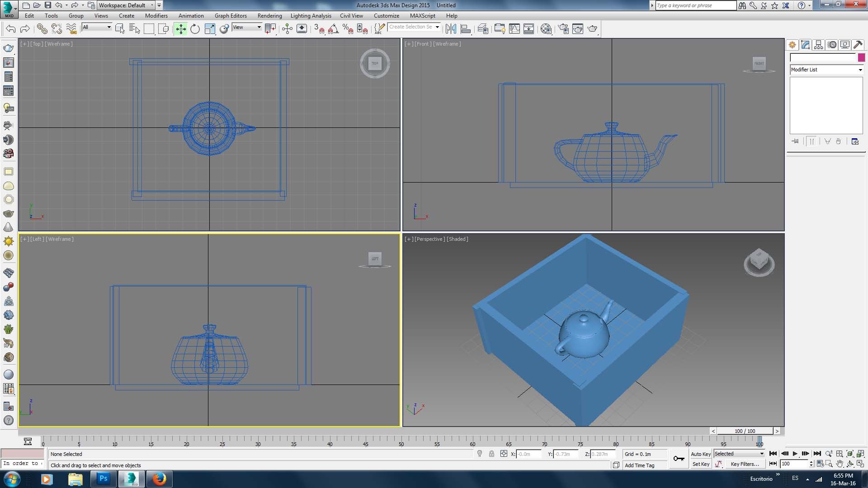
Task: Click the Align tool icon
Action: click(465, 29)
